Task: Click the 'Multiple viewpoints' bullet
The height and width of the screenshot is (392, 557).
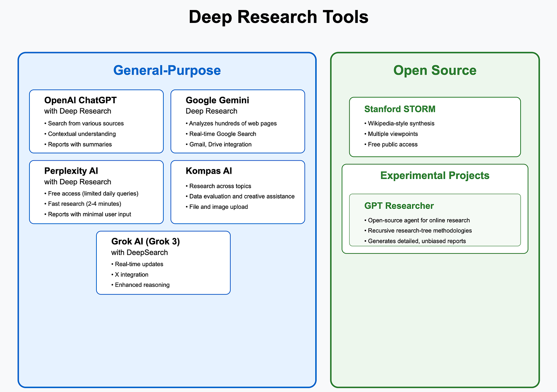Action: (x=391, y=134)
